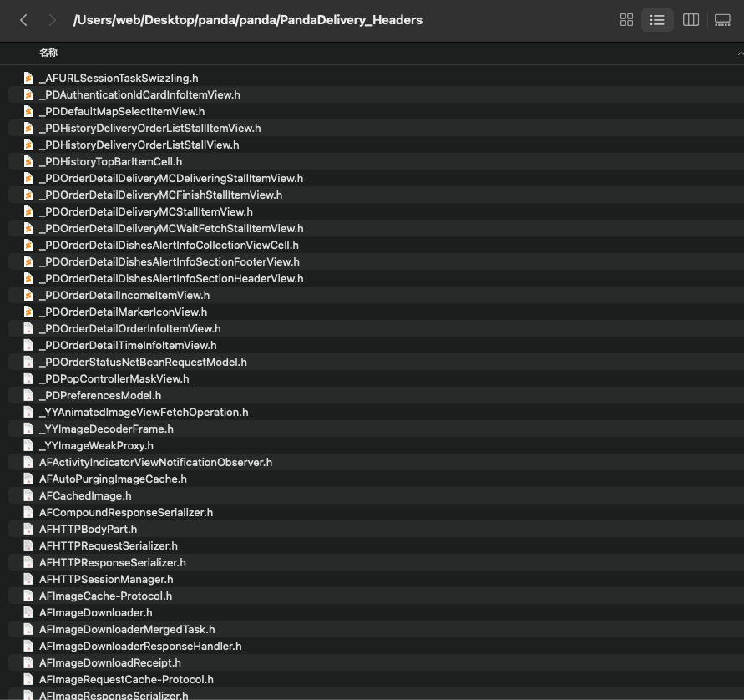Switch to column view
Image resolution: width=744 pixels, height=700 pixels.
(691, 20)
